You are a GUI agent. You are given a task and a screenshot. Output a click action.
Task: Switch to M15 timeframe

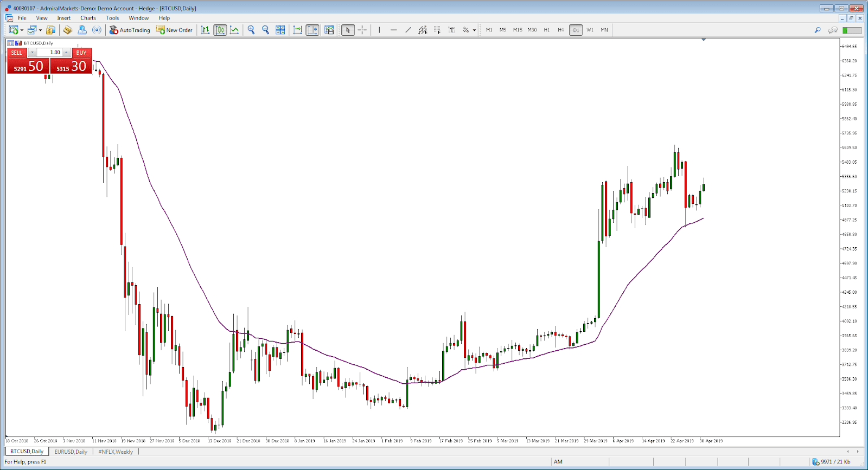coord(518,30)
